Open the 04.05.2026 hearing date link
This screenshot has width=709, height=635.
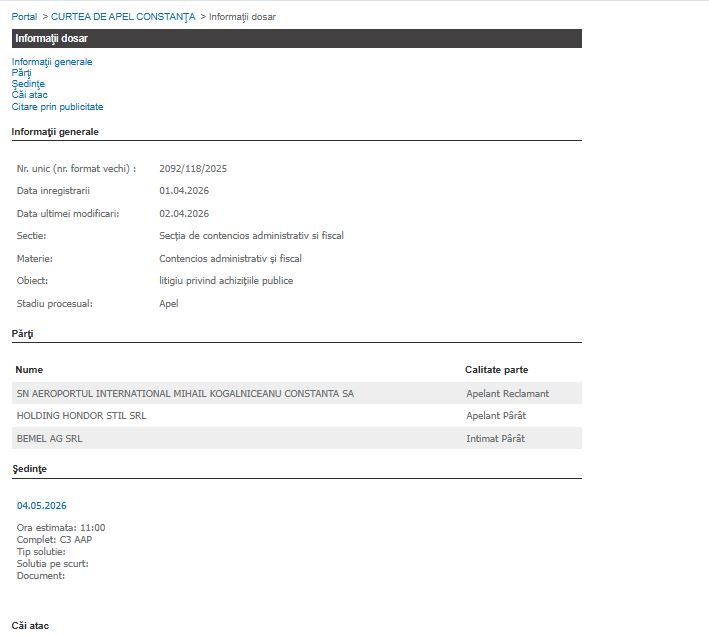[x=42, y=506]
